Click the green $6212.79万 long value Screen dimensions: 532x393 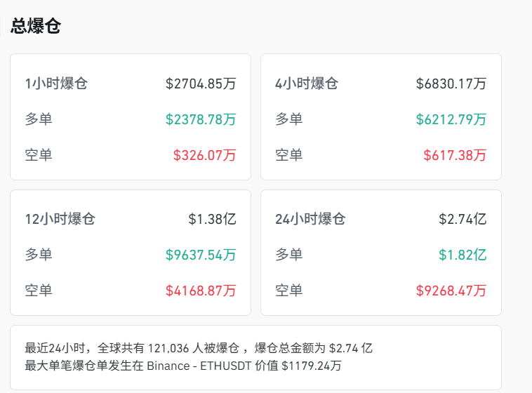(x=451, y=119)
